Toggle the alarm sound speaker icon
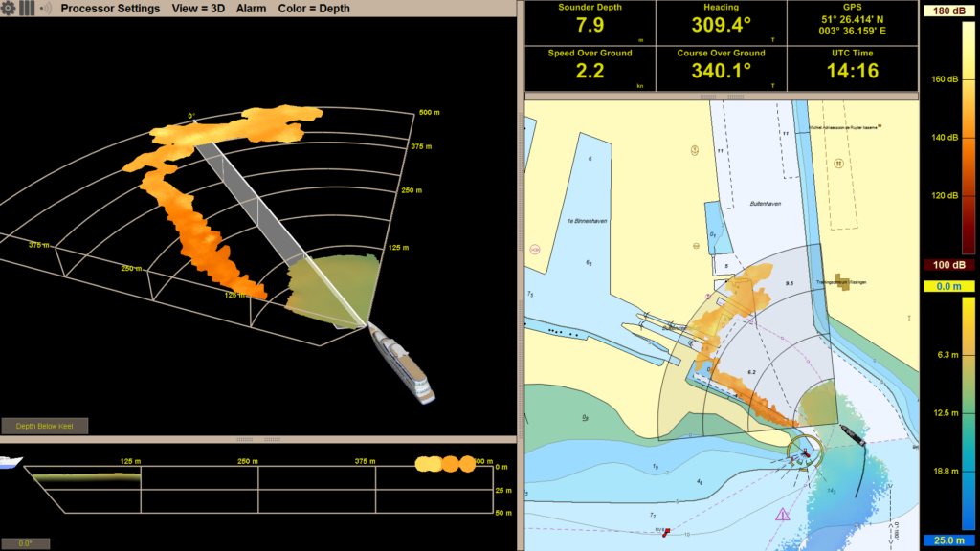The image size is (980, 551). tap(44, 9)
